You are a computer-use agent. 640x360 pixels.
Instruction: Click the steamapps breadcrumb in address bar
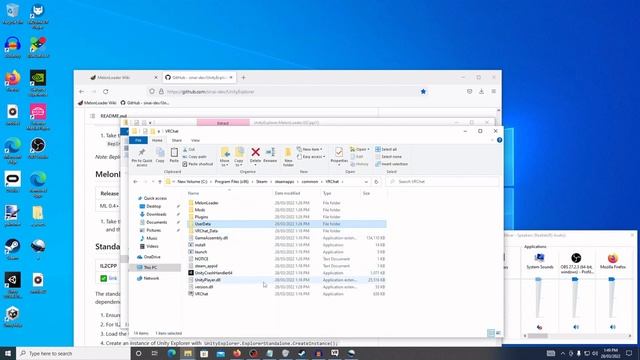(x=284, y=182)
